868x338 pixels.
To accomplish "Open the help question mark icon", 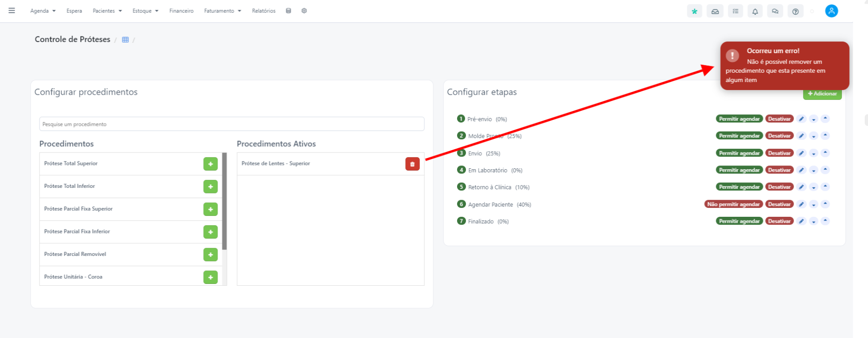I will pos(795,11).
